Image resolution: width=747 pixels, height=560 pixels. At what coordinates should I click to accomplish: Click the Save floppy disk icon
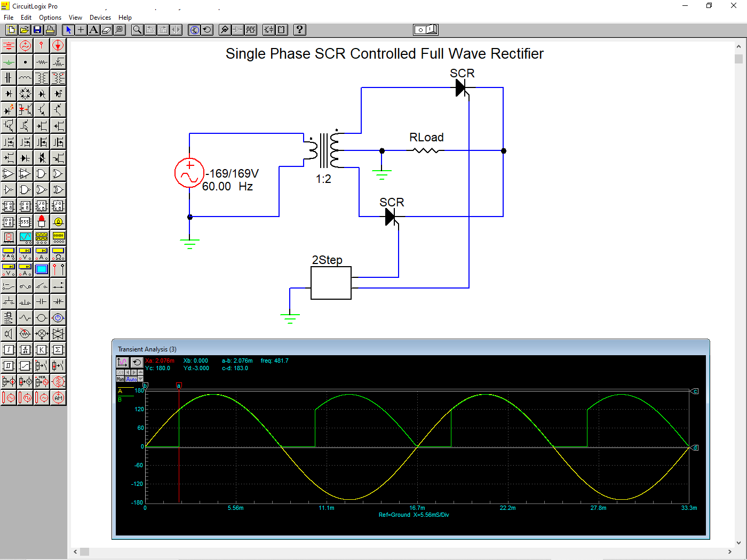(x=37, y=30)
